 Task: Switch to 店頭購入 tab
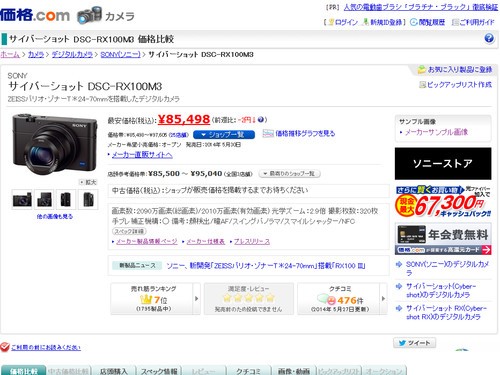(x=114, y=370)
